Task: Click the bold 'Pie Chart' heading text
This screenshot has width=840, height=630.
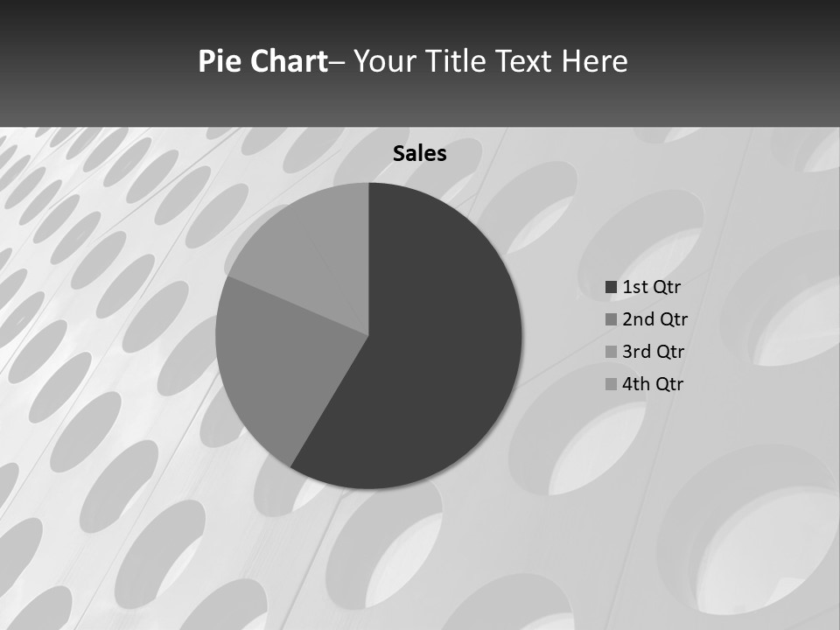Action: click(263, 61)
